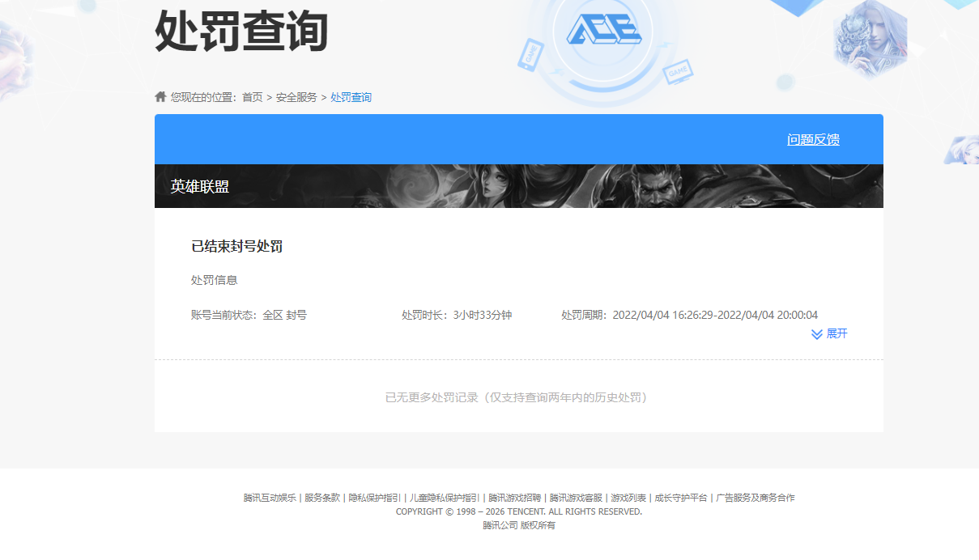The image size is (979, 560).
Task: Click the home icon in breadcrumb
Action: pyautogui.click(x=160, y=96)
